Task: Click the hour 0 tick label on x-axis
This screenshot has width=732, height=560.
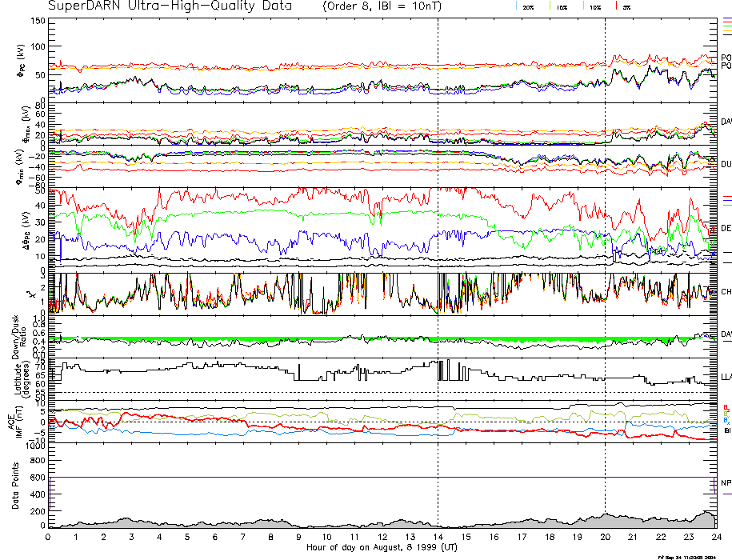Action: tap(49, 538)
